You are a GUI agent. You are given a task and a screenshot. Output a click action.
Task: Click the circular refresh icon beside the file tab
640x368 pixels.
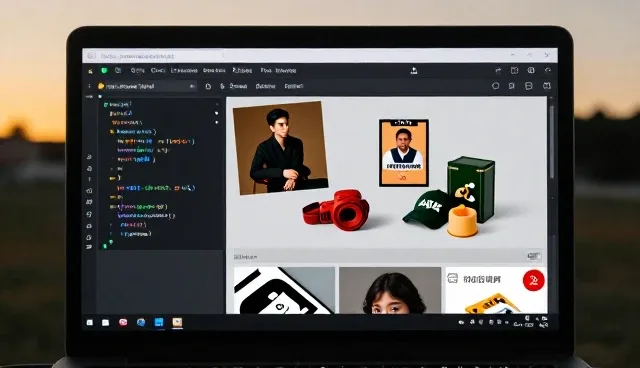208,86
